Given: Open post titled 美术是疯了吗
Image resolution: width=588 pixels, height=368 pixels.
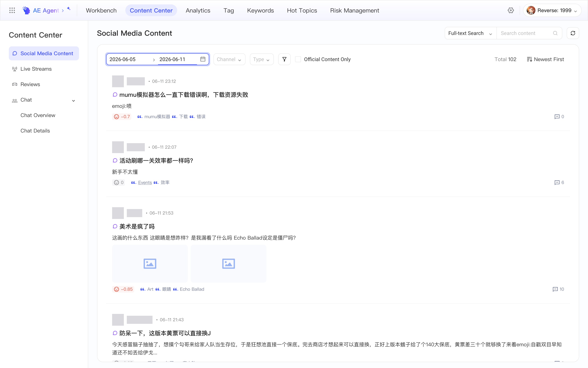Looking at the screenshot, I should click(137, 227).
